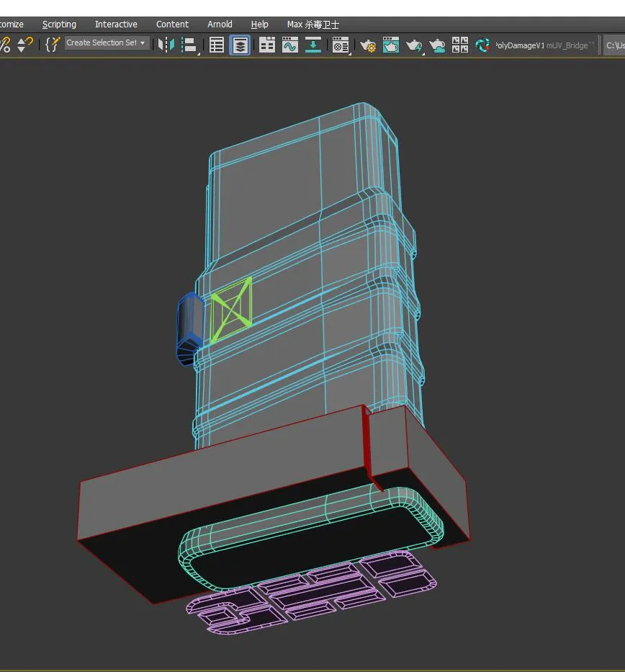Expand the Create Selection Set dropdown

tap(143, 43)
